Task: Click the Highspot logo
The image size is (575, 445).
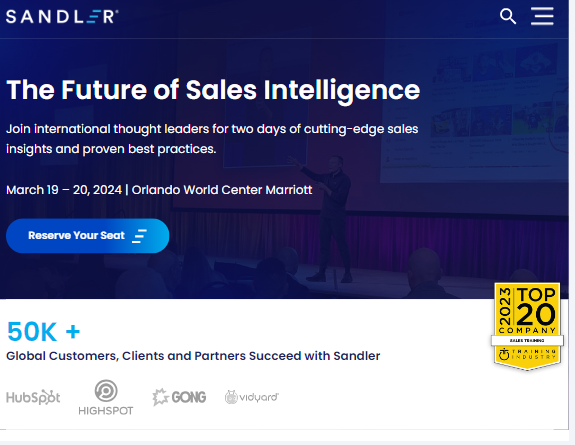Action: tap(106, 397)
